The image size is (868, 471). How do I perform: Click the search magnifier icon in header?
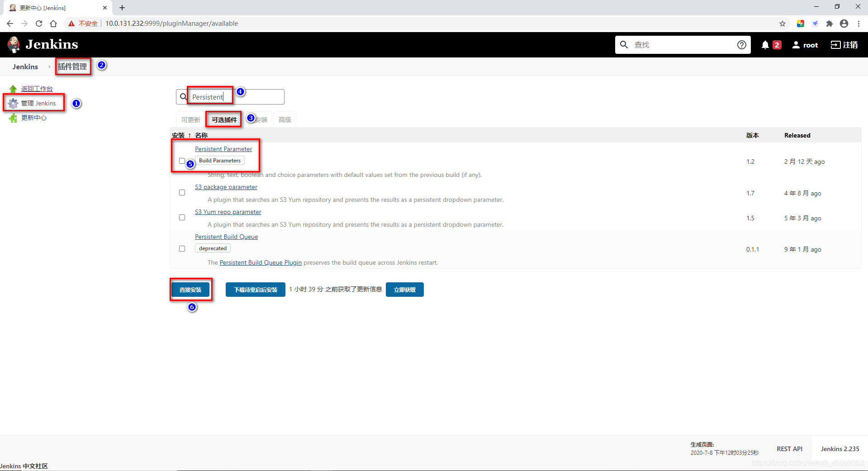pyautogui.click(x=624, y=44)
